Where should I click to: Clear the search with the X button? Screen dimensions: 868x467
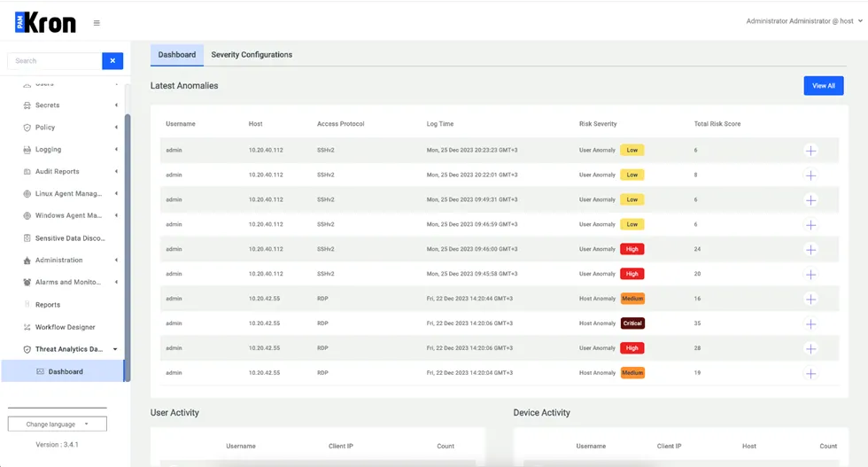point(112,61)
